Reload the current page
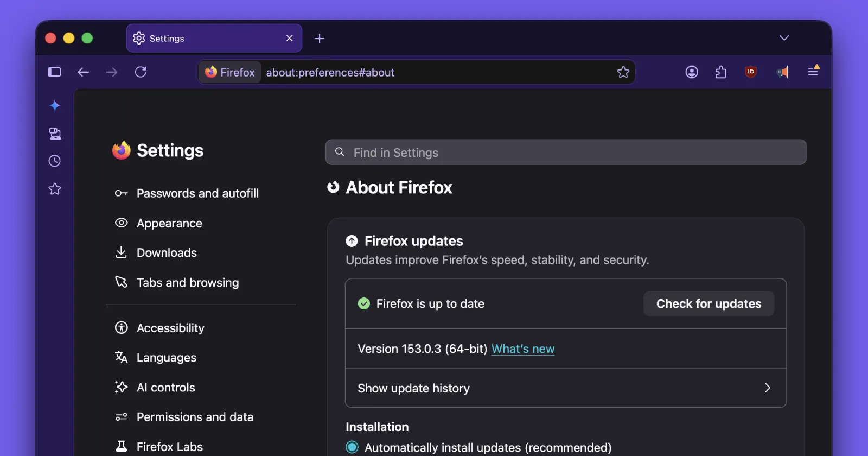The height and width of the screenshot is (456, 868). [x=141, y=72]
